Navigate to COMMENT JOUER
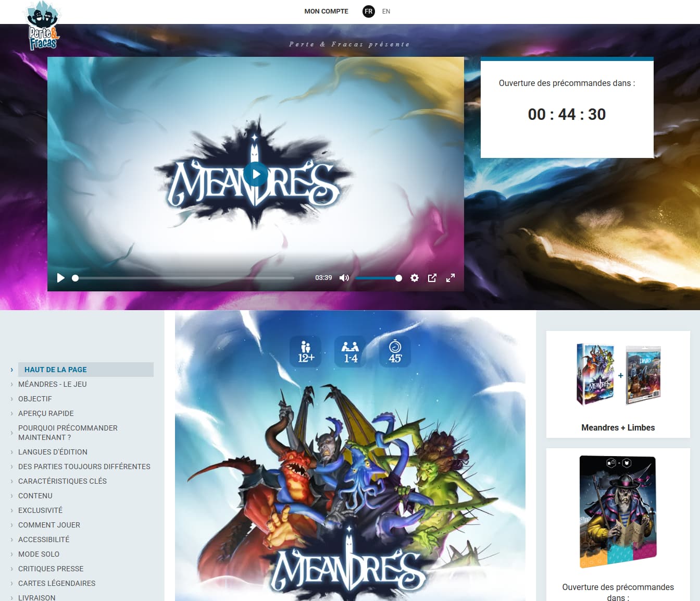The image size is (700, 601). pyautogui.click(x=49, y=525)
